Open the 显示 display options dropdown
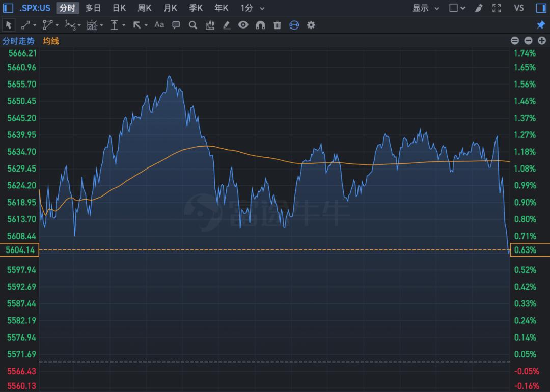 (426, 8)
